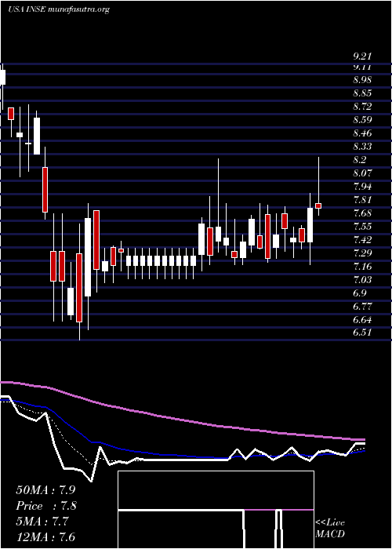
Task: Click the 8.59 price axis label
Action: [x=362, y=120]
